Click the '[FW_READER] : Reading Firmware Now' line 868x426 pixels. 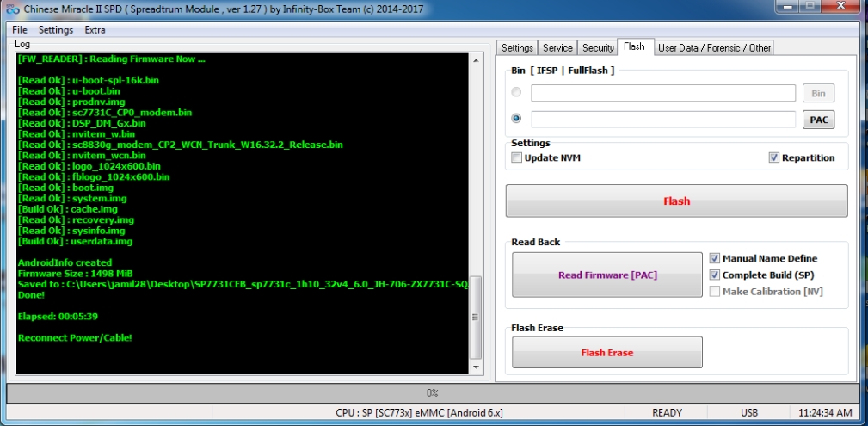(112, 59)
